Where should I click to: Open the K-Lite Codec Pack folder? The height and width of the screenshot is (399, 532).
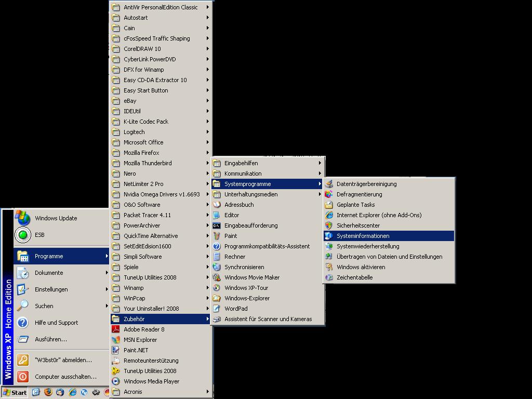[161, 122]
